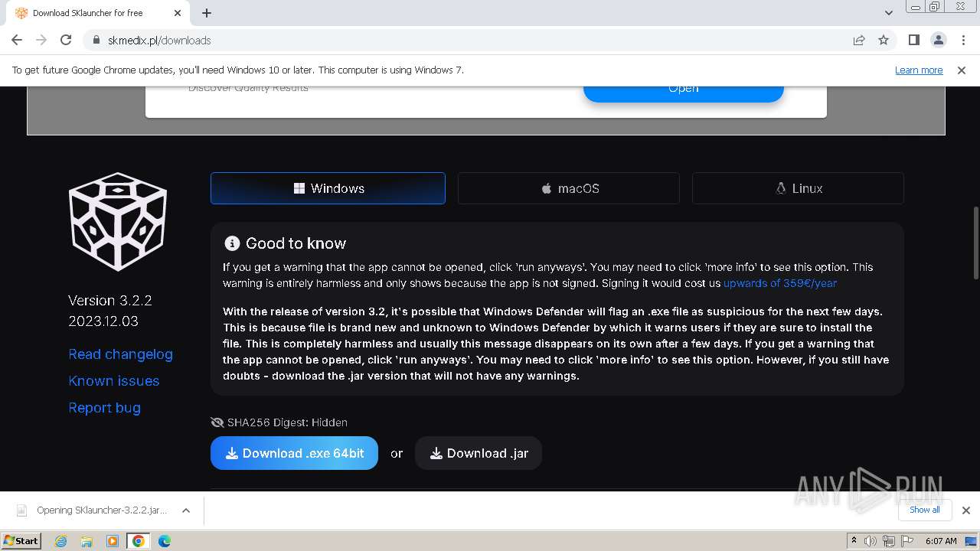Reveal hidden SHA256 digest eye icon
The height and width of the screenshot is (551, 980).
[217, 422]
